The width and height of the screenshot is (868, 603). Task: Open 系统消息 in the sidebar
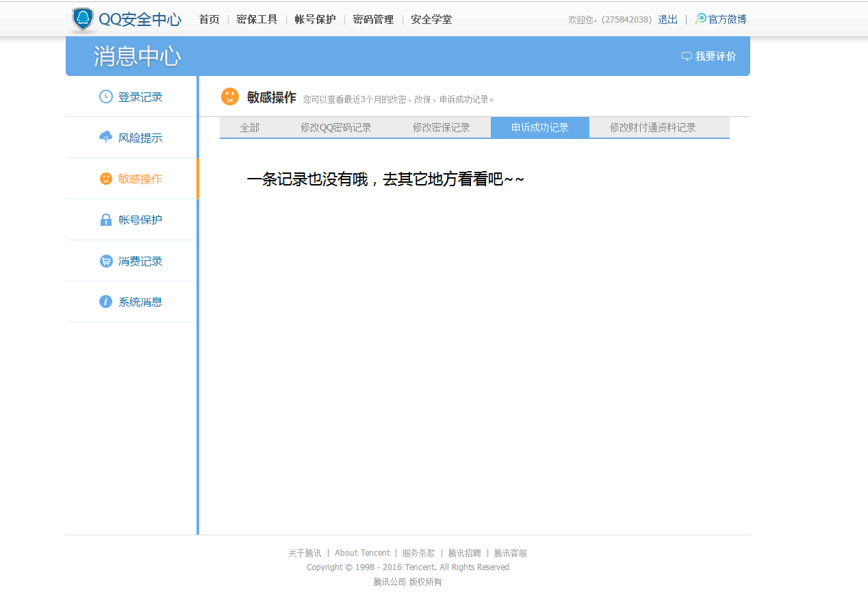tap(140, 302)
